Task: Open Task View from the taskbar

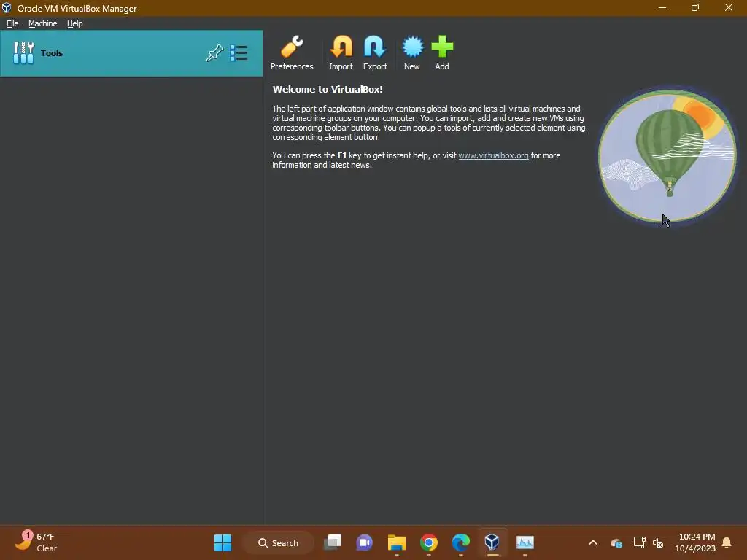Action: click(x=333, y=542)
